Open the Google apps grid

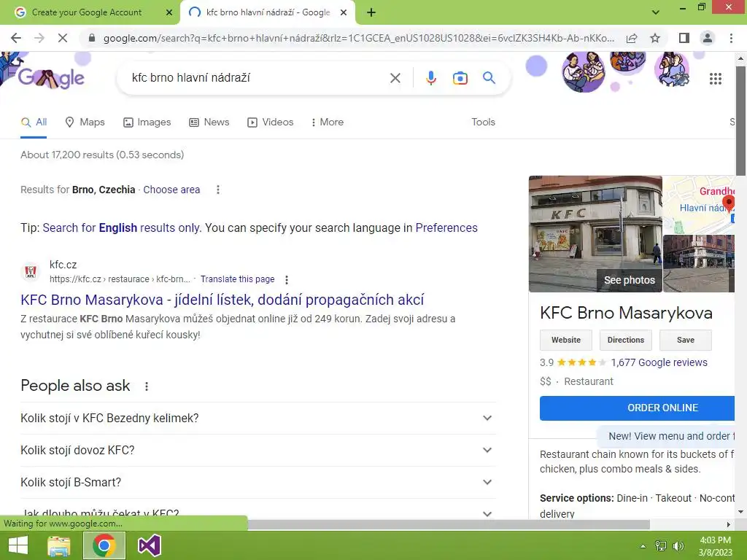point(715,79)
